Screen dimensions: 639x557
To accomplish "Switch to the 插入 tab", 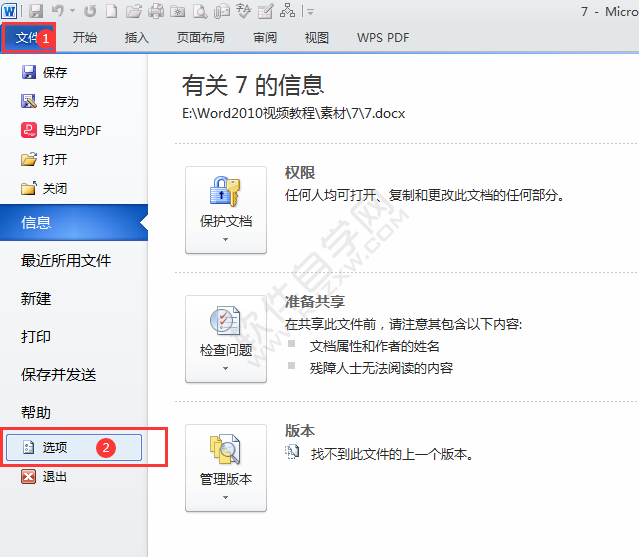I will click(x=137, y=37).
